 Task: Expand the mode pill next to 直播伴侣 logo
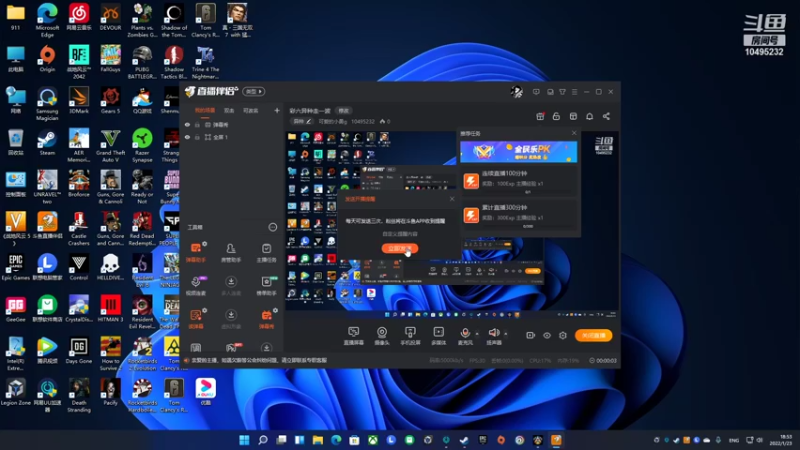point(254,91)
